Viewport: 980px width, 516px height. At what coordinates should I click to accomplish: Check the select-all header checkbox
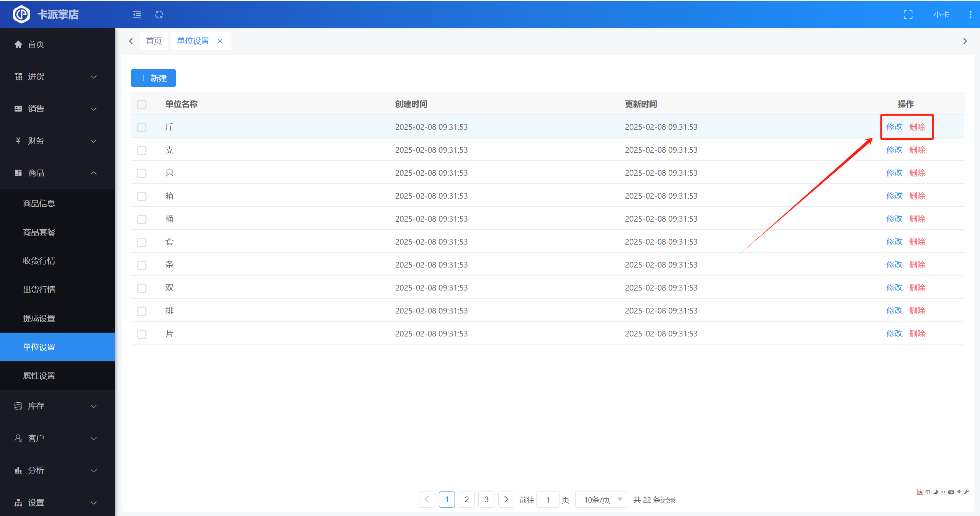click(x=142, y=104)
